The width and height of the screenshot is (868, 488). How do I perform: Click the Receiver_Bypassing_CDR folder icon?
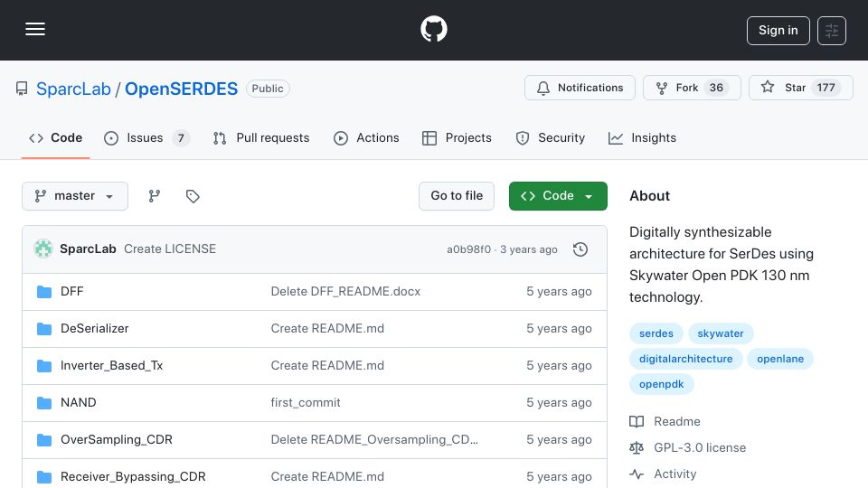(x=44, y=477)
